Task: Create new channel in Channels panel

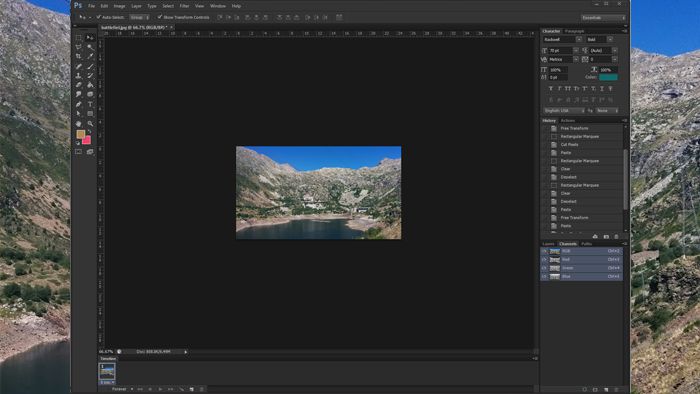Action: tap(606, 390)
